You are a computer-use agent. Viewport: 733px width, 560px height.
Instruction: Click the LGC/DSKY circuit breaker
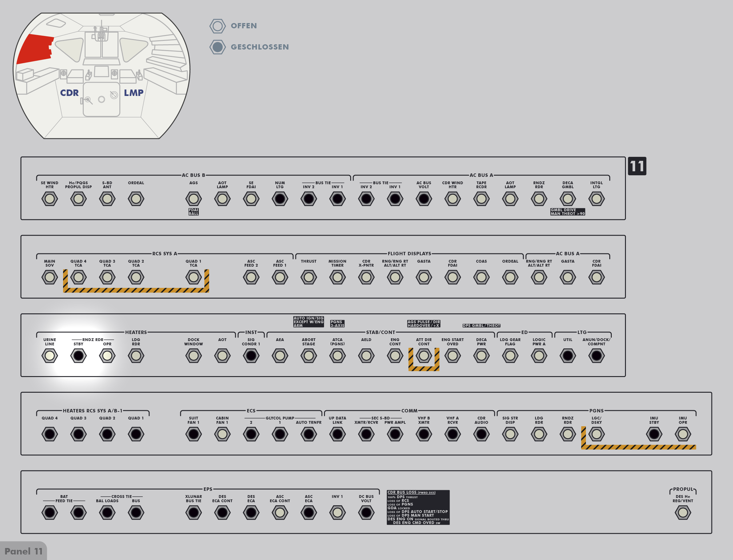pos(596,434)
